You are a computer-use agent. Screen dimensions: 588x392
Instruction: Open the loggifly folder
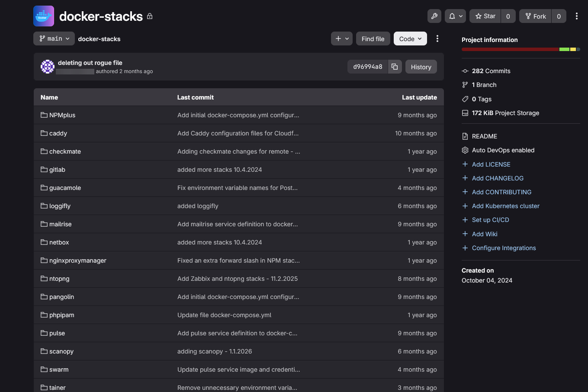coord(60,206)
